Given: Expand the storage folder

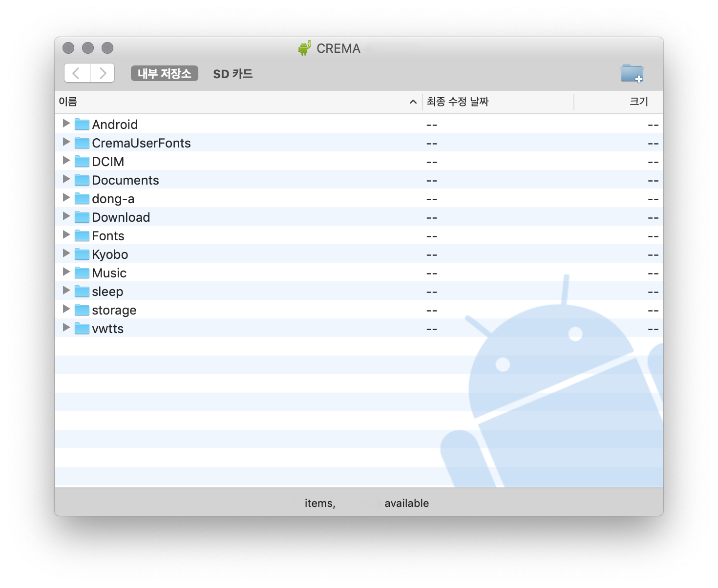Looking at the screenshot, I should click(x=66, y=309).
